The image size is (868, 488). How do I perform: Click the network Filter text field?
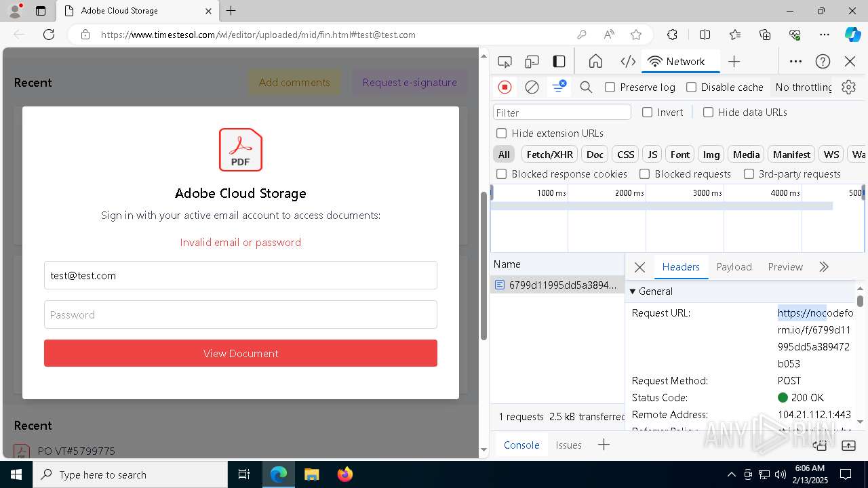561,113
